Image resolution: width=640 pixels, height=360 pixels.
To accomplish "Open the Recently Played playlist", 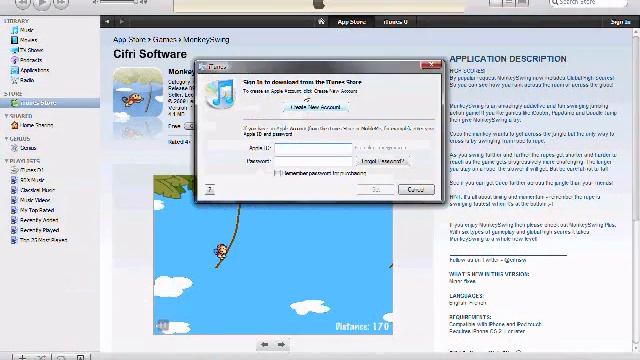I will point(40,230).
